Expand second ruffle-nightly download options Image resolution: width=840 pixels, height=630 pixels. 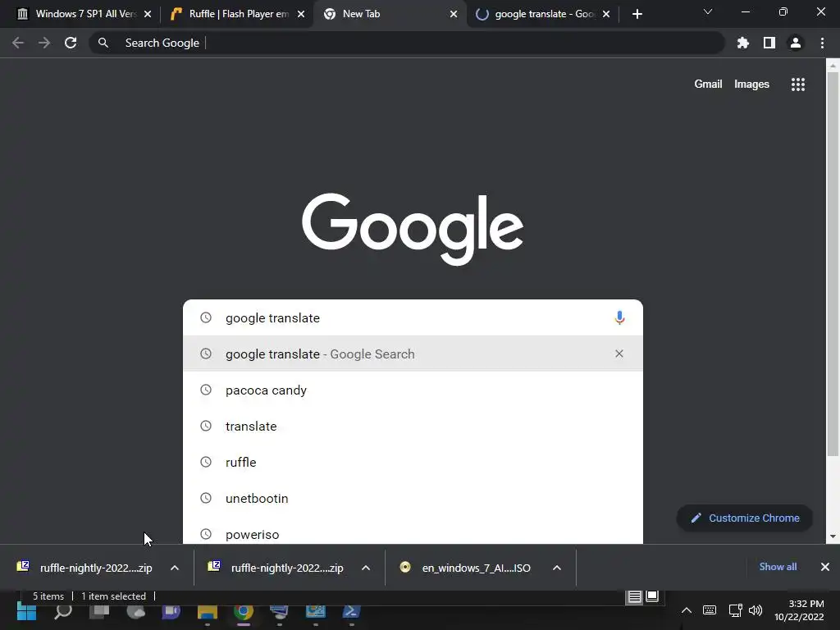tap(366, 568)
